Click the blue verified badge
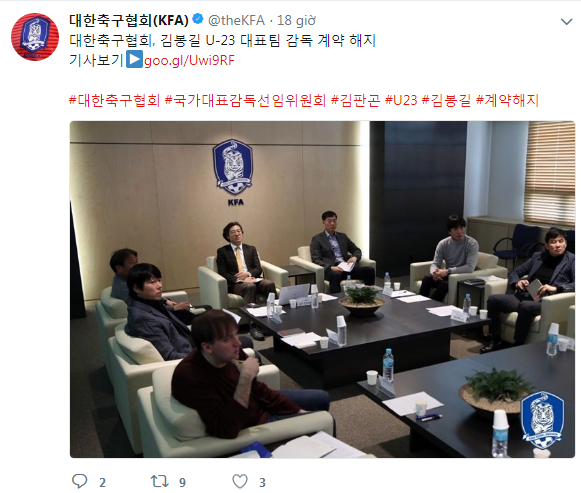 (198, 19)
